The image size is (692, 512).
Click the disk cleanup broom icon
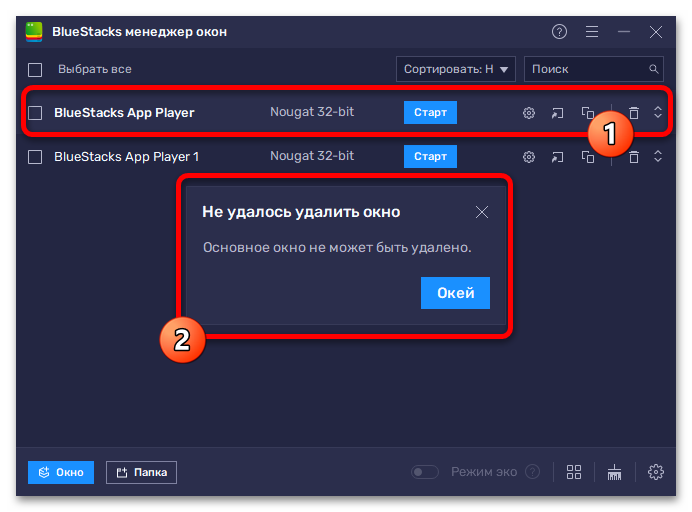[614, 472]
